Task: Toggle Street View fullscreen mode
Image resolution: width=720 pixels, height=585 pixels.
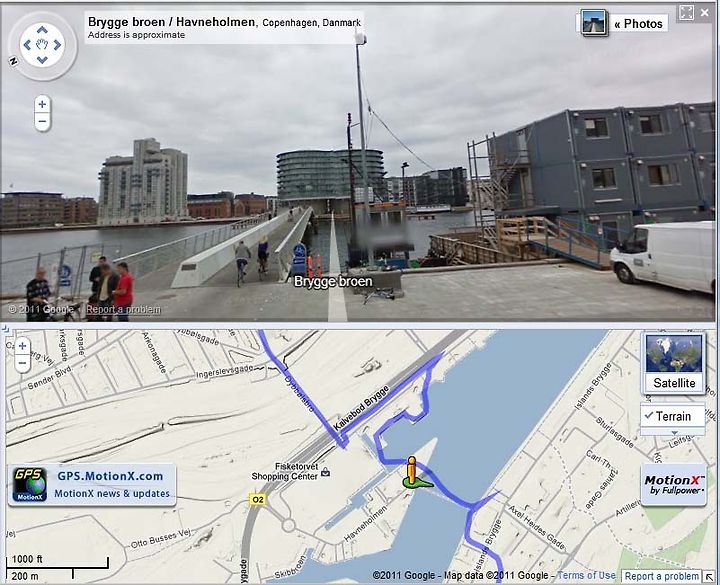Action: coord(686,13)
